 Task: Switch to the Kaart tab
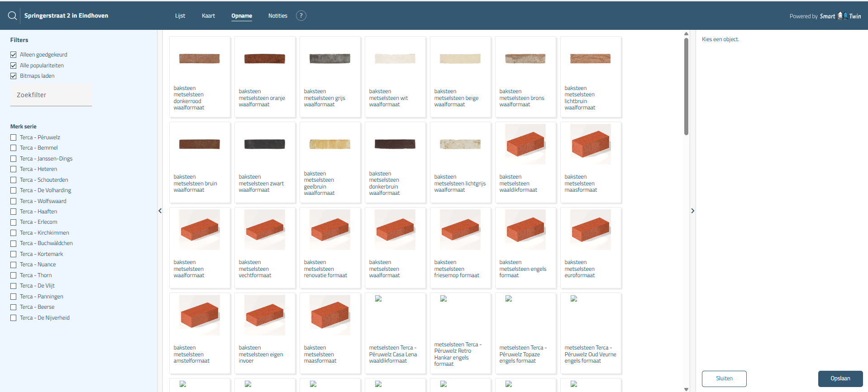[x=208, y=16]
